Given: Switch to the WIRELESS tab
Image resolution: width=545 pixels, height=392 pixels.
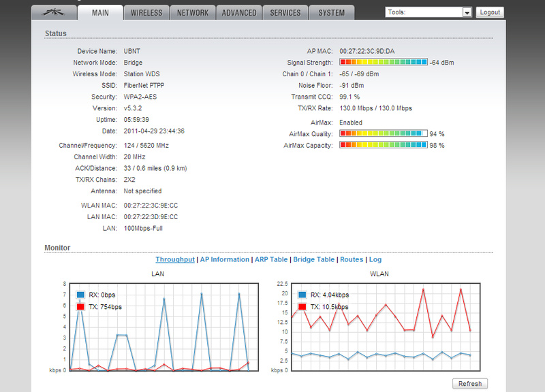Looking at the screenshot, I should coord(146,12).
